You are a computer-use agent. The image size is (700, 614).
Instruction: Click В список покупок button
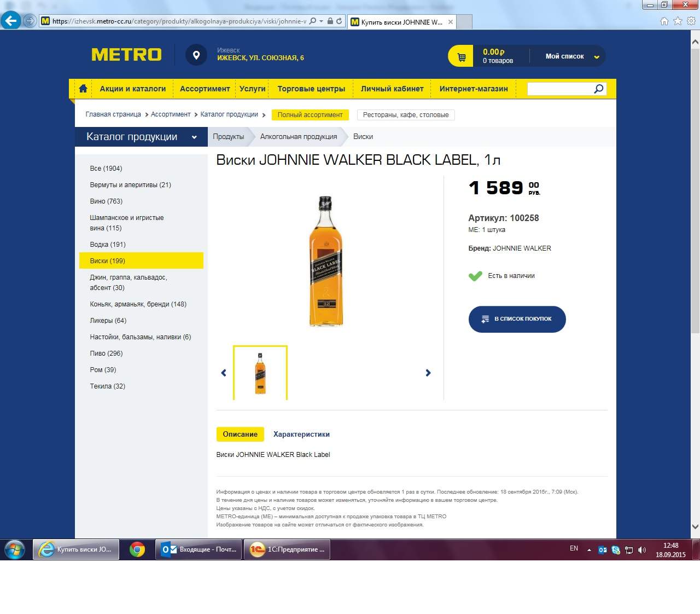point(517,319)
